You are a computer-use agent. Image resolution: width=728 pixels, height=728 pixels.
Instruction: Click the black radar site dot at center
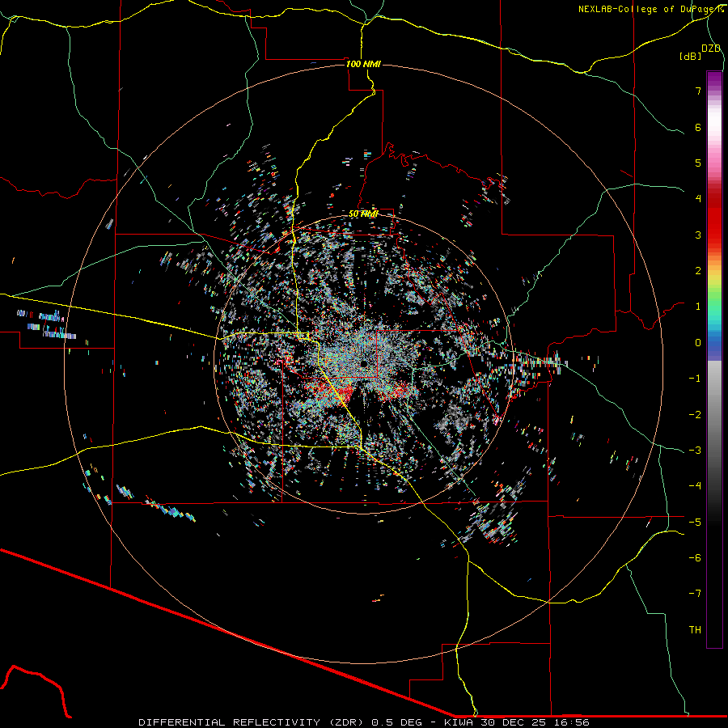click(x=363, y=363)
